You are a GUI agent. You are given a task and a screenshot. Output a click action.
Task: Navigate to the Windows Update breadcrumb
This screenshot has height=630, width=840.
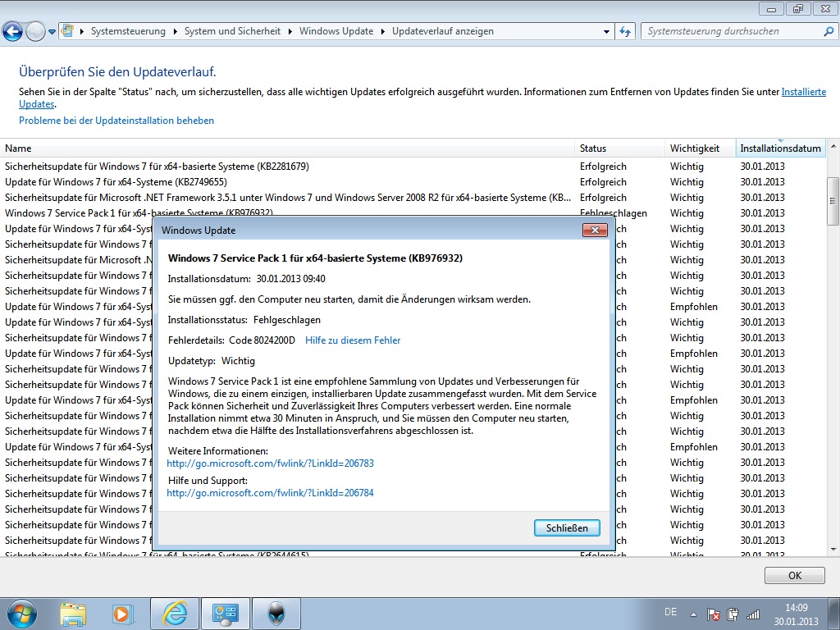(x=336, y=31)
